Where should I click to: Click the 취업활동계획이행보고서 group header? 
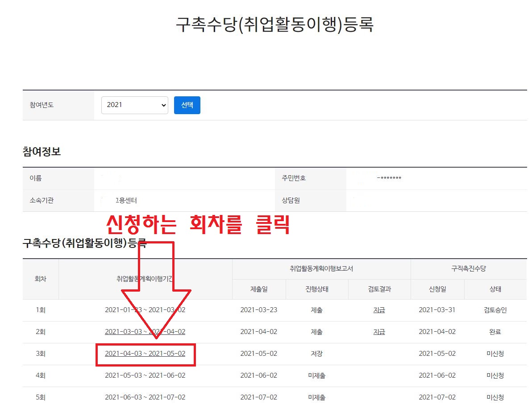click(321, 269)
